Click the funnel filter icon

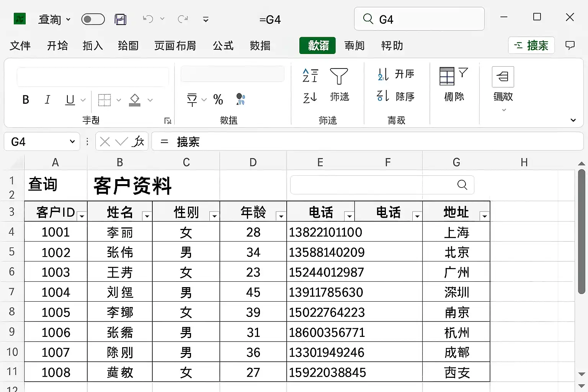[x=339, y=76]
